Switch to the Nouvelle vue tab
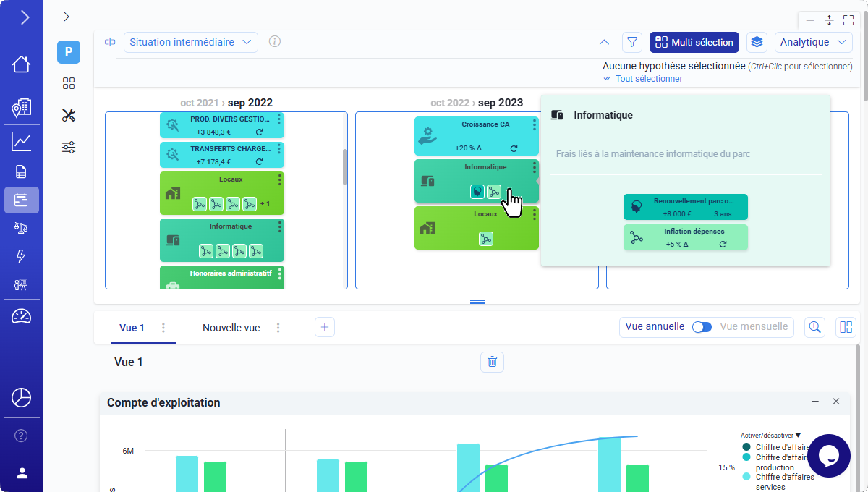 click(x=231, y=328)
